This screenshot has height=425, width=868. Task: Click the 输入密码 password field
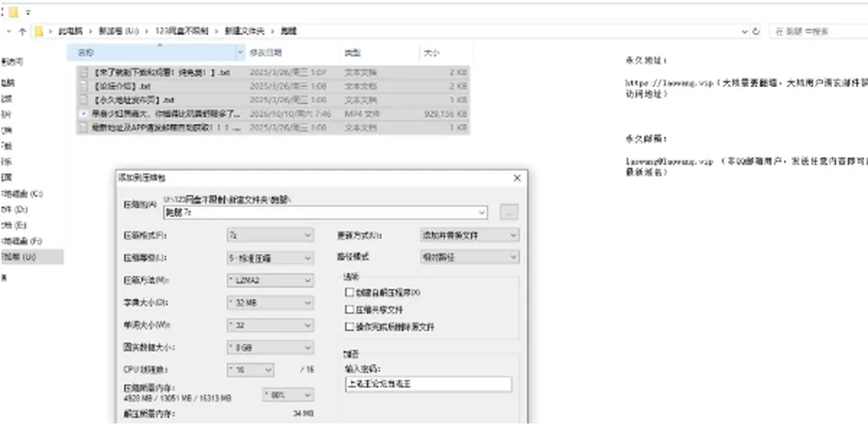click(428, 384)
